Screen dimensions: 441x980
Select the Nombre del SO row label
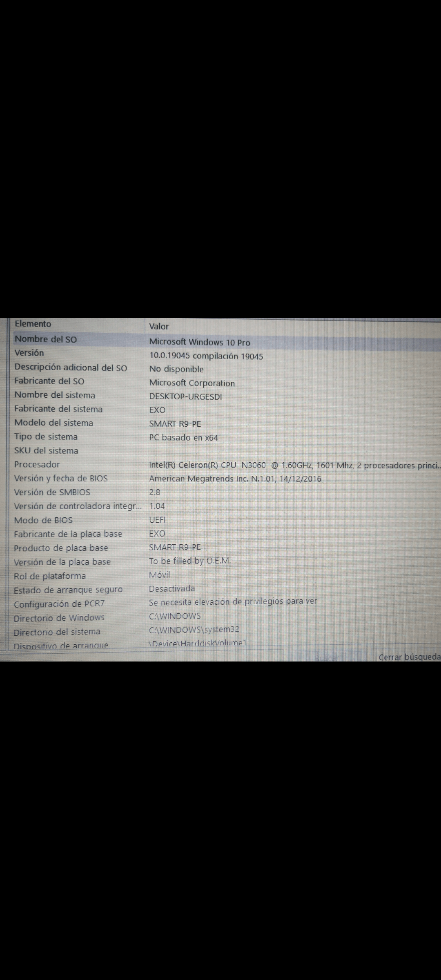click(46, 339)
